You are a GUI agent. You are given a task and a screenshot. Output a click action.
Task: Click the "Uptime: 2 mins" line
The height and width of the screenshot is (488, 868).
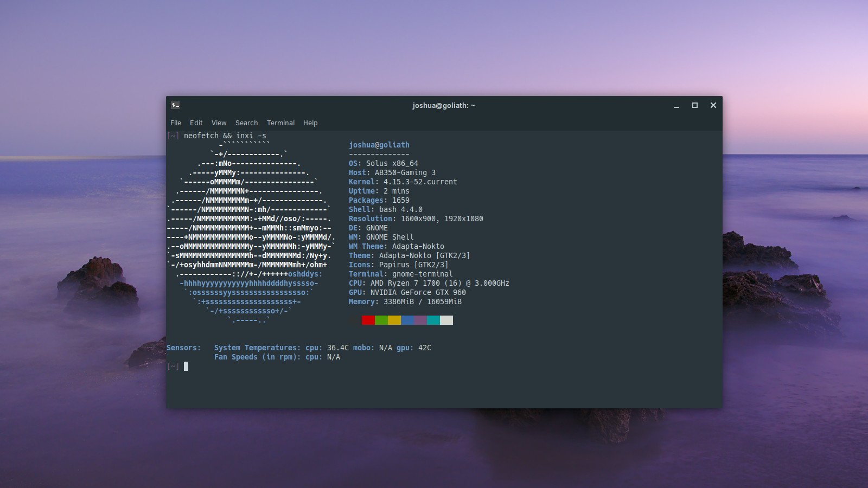coord(379,191)
